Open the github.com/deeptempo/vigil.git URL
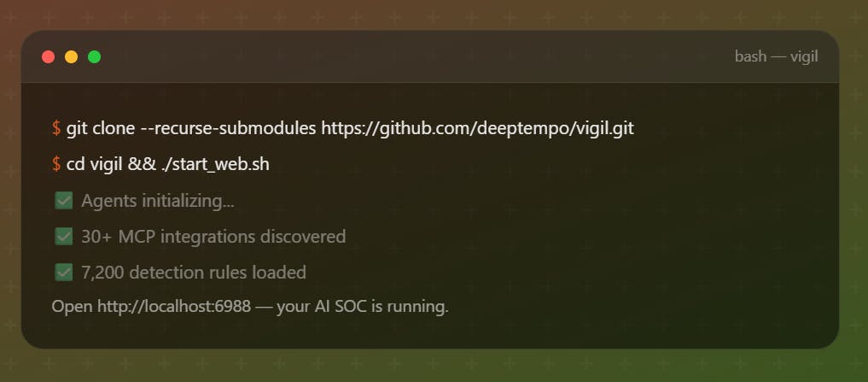 point(477,128)
